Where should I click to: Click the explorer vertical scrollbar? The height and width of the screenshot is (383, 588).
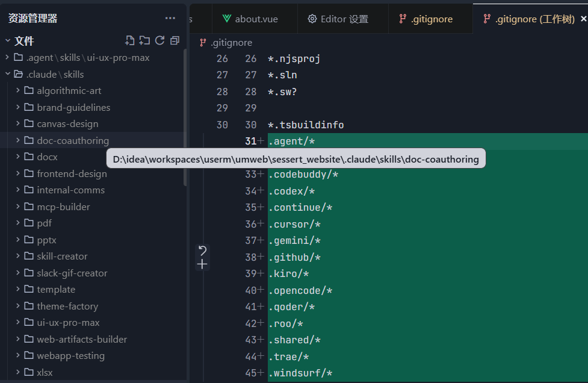[x=185, y=120]
